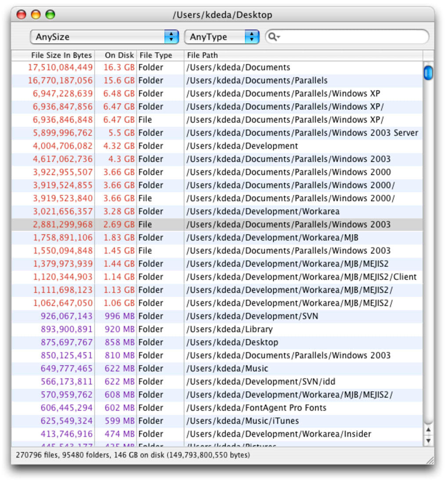Select the Music/iTunes folder row
Image resolution: width=448 pixels, height=481 pixels.
217,421
